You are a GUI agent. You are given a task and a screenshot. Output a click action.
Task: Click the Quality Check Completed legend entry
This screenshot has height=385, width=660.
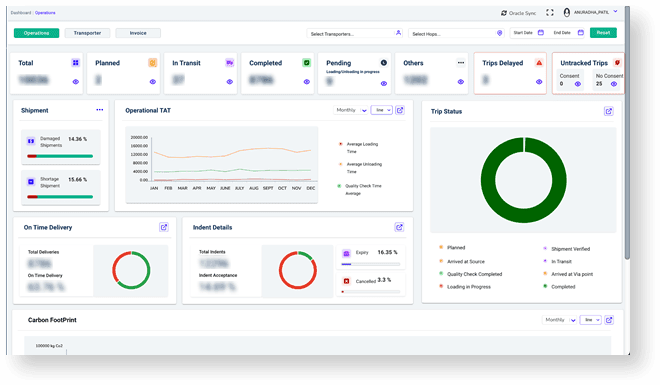coord(471,274)
